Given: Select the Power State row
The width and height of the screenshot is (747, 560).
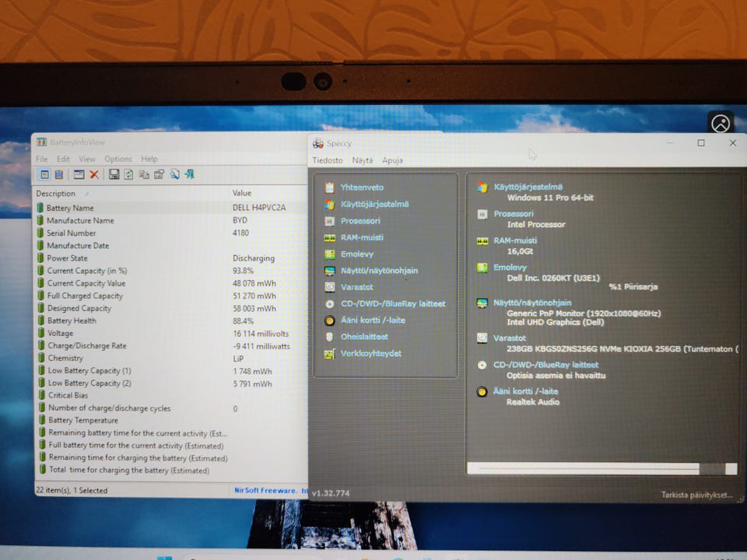Looking at the screenshot, I should (x=171, y=258).
